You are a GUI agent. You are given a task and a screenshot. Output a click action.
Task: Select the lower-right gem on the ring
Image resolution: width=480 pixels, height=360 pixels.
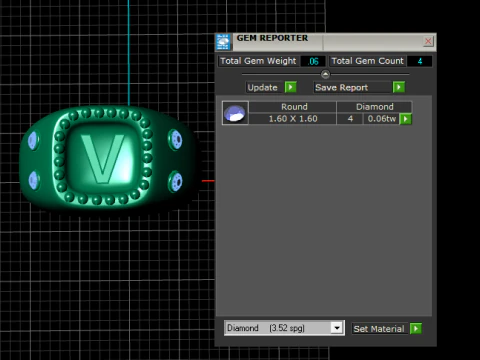coord(176,181)
